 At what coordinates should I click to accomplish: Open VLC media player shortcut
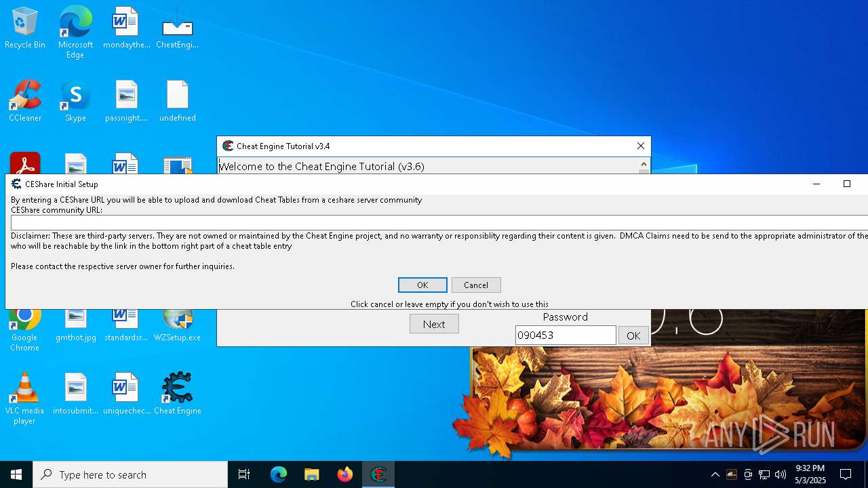point(25,399)
